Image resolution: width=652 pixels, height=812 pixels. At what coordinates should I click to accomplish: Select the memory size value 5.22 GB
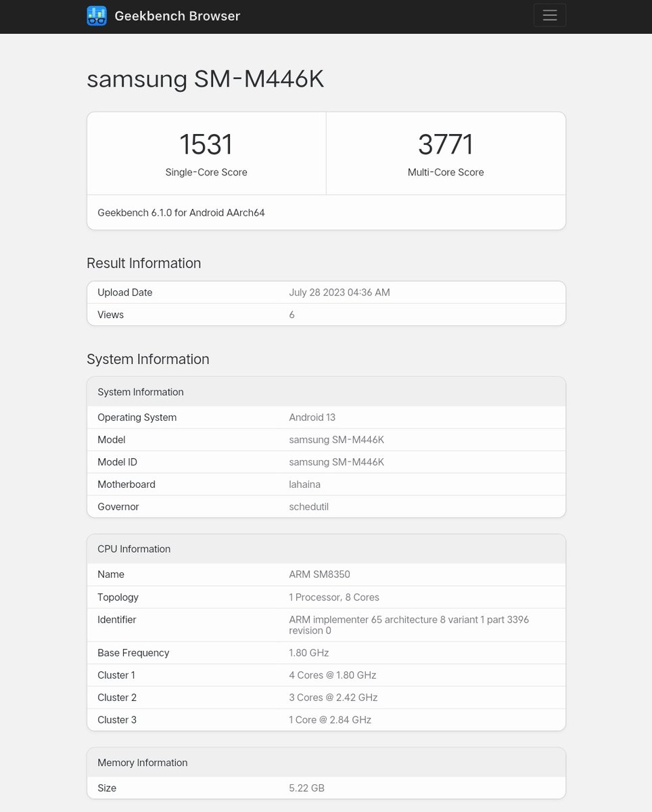point(306,788)
